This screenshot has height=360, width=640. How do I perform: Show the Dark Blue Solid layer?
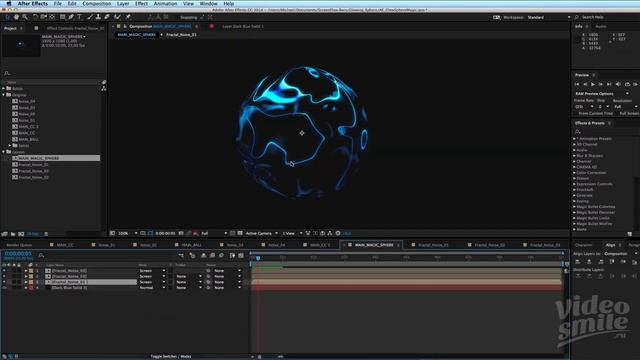click(x=4, y=288)
